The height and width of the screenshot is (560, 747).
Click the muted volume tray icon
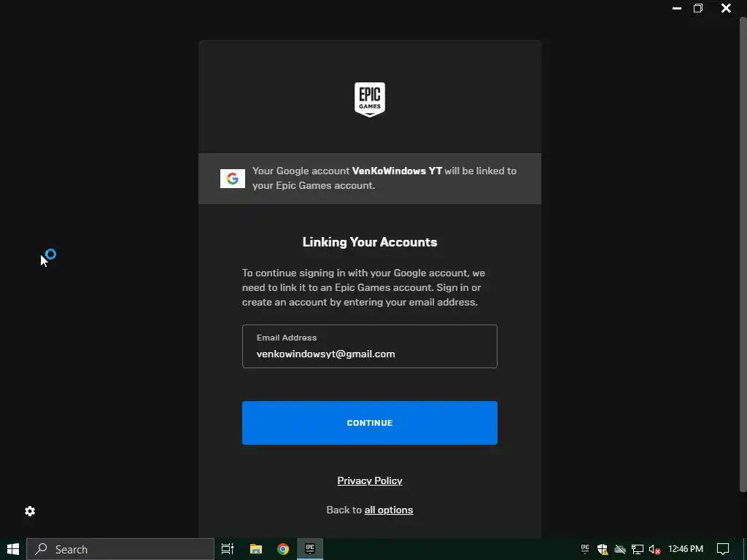click(654, 549)
